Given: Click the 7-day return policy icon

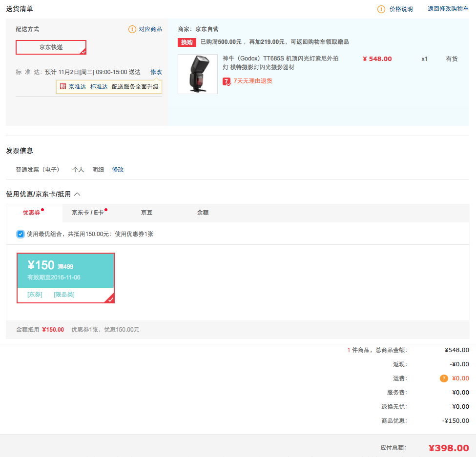Looking at the screenshot, I should [x=227, y=81].
